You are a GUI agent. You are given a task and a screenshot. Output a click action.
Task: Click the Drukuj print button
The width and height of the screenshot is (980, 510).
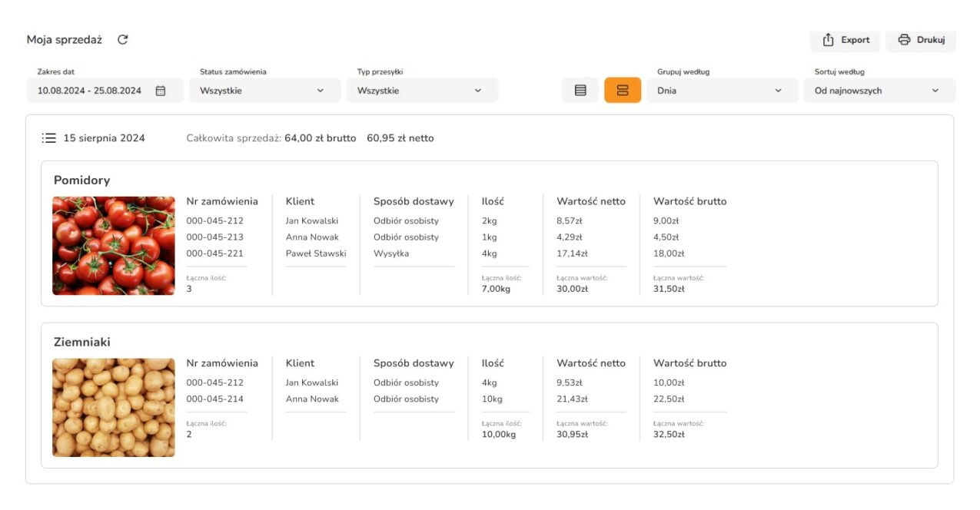point(921,40)
